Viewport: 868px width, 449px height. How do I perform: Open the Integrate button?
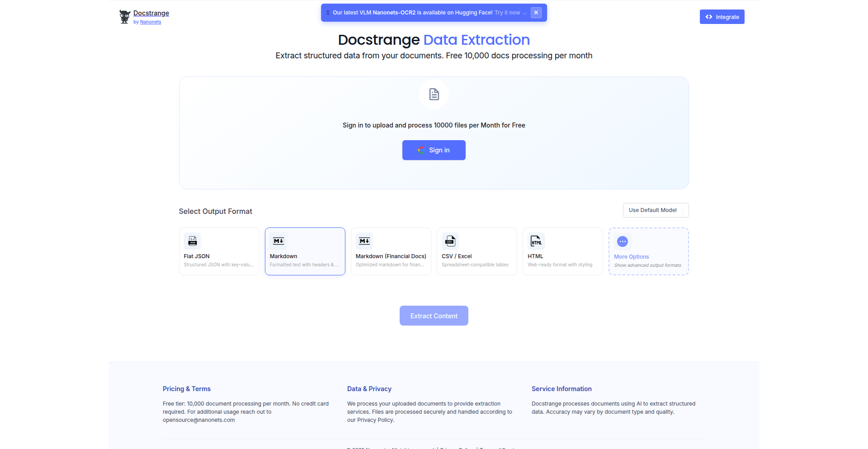(722, 17)
